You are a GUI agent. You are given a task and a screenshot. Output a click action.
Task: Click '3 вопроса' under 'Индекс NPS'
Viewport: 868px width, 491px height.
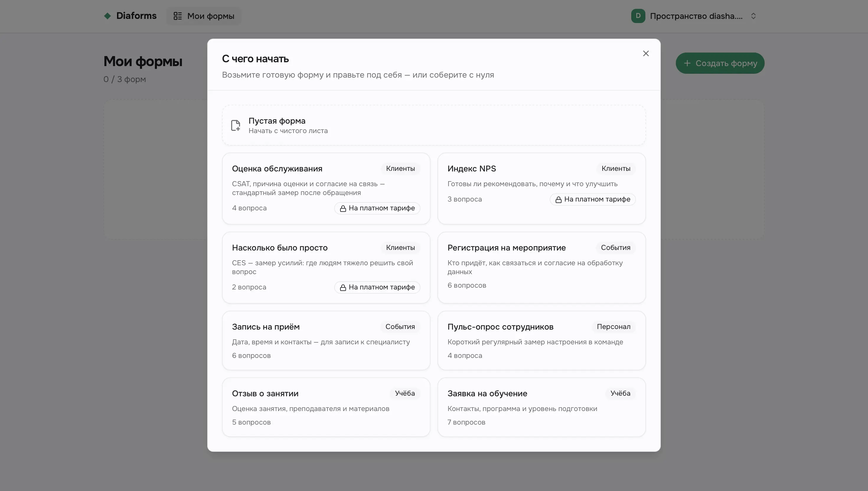[464, 199]
